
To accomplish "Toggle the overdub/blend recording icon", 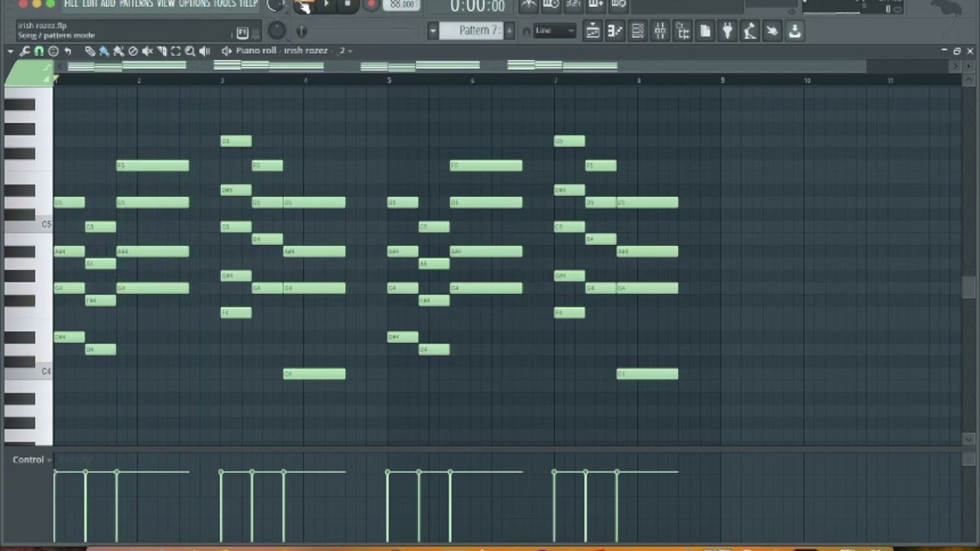I will [x=596, y=5].
